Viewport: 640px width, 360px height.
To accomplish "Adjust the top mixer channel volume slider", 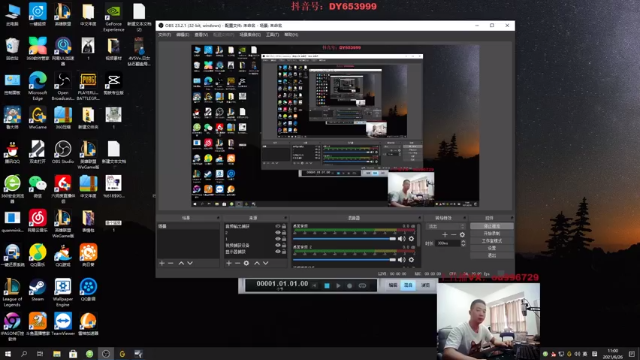I will tap(344, 238).
